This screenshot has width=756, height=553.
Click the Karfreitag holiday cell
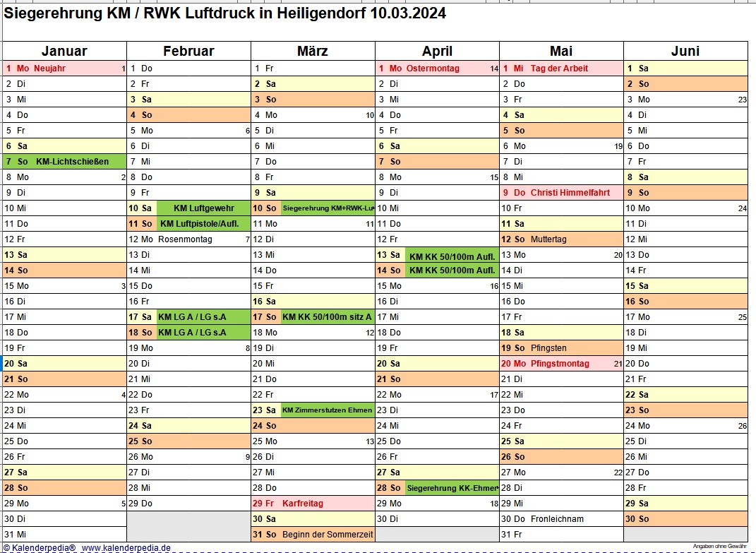302,504
